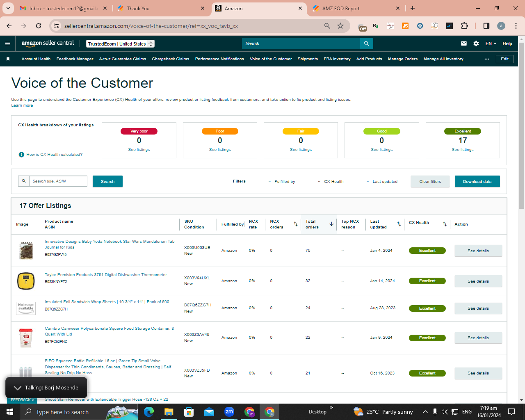Open the mail messages icon
Image resolution: width=525 pixels, height=420 pixels.
point(464,43)
